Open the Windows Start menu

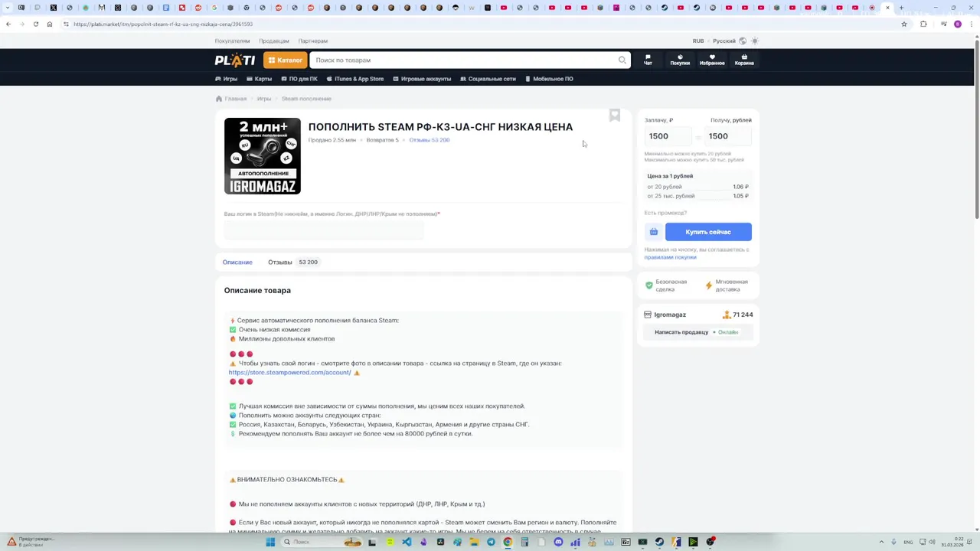point(270,542)
